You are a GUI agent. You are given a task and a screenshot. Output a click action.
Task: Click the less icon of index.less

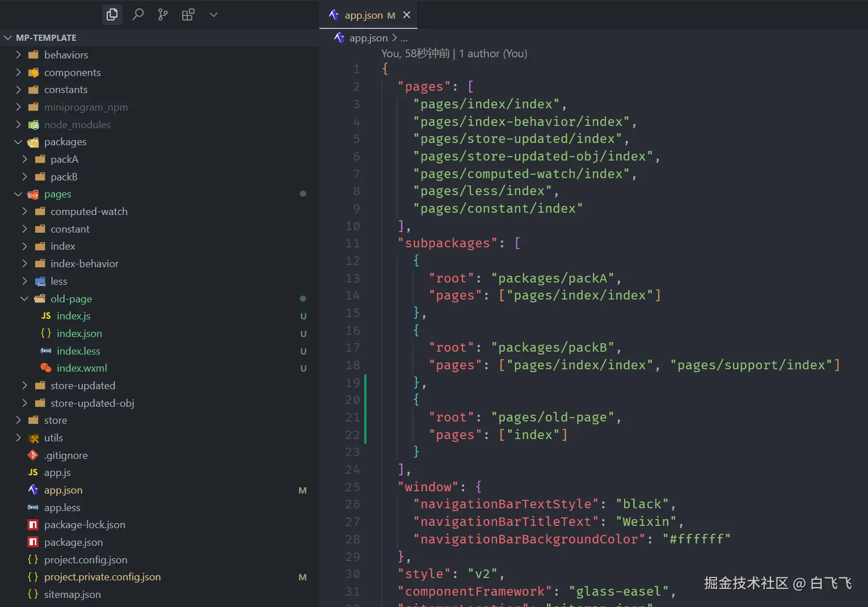coord(46,351)
